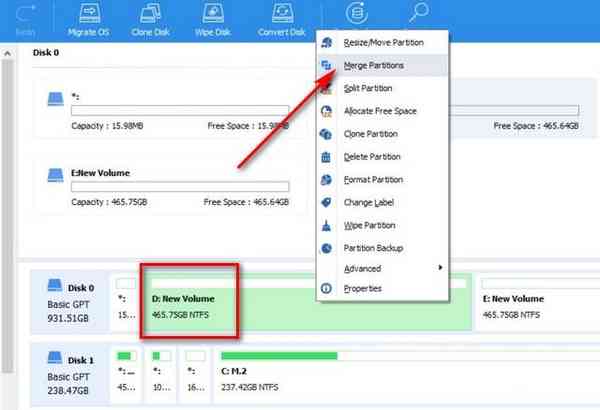The height and width of the screenshot is (410, 600).
Task: Select the E: New Volume partition in disk map
Action: pos(535,306)
